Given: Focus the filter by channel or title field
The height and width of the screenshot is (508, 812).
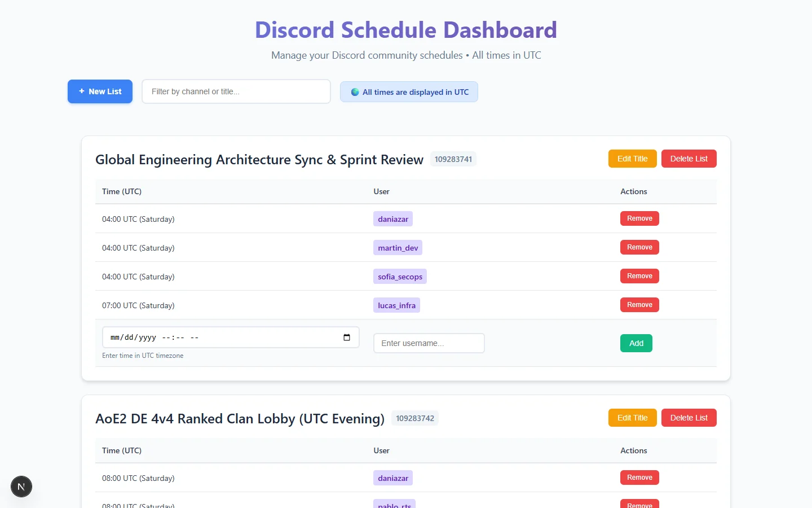Looking at the screenshot, I should (236, 91).
